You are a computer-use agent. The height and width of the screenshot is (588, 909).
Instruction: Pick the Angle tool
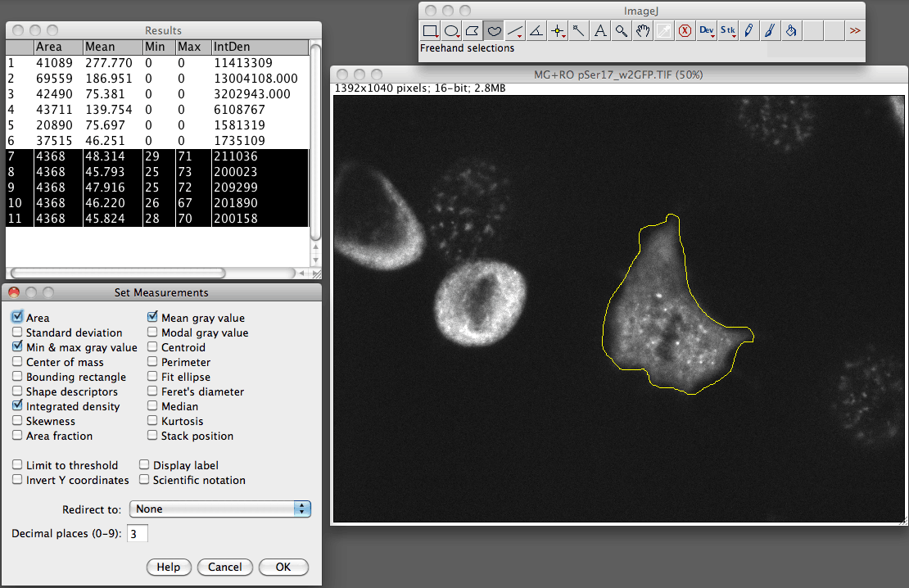click(536, 31)
